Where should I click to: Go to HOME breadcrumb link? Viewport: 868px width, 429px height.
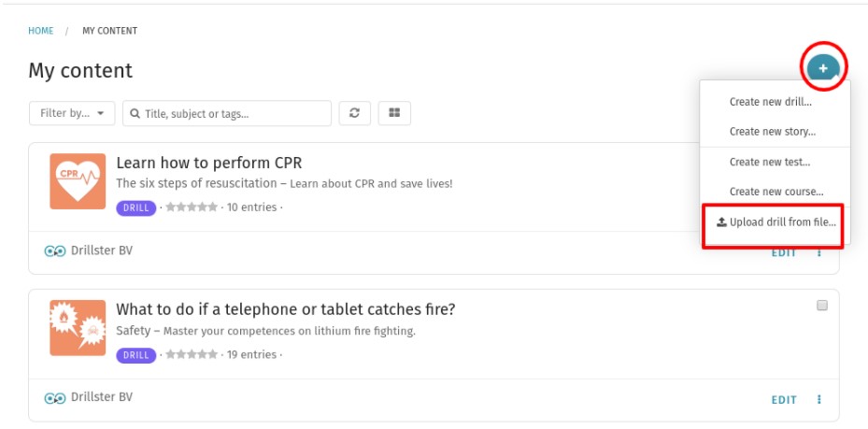pyautogui.click(x=41, y=31)
